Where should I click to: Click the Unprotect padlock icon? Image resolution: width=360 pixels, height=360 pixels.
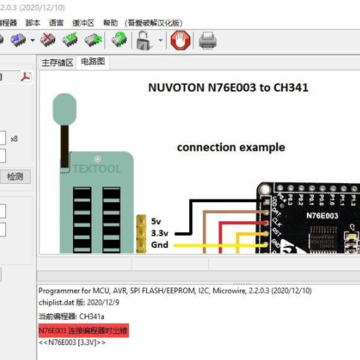(x=145, y=40)
